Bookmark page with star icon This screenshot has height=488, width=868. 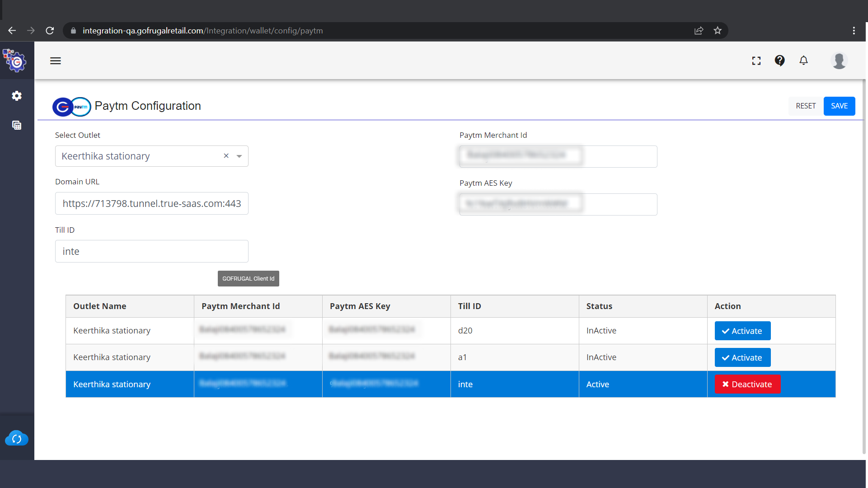[x=718, y=31]
